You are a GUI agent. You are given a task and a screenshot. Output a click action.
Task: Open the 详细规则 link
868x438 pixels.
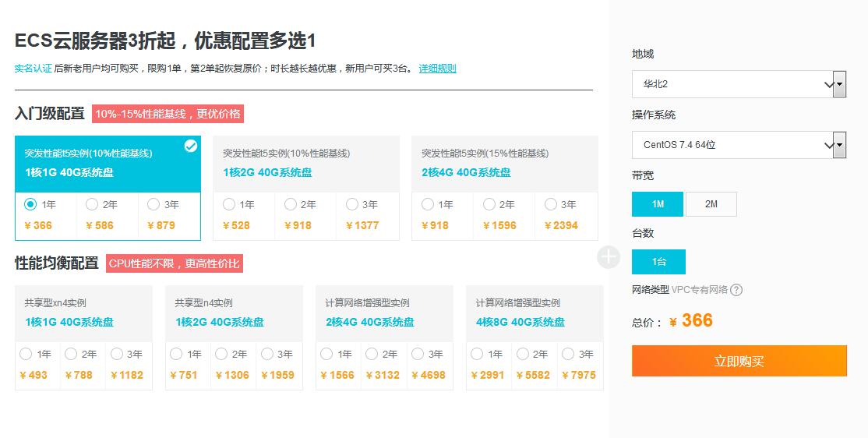pyautogui.click(x=437, y=69)
